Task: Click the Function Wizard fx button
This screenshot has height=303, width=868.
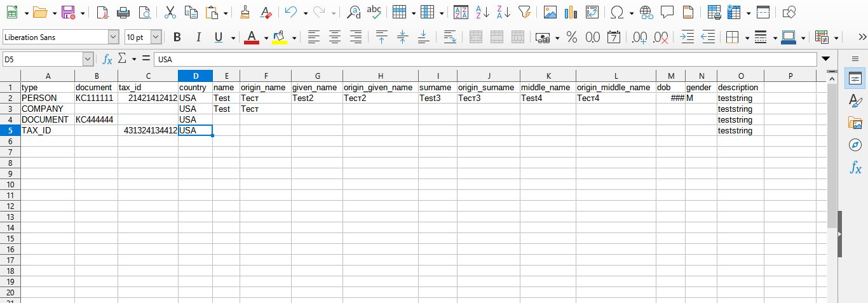Action: (107, 59)
